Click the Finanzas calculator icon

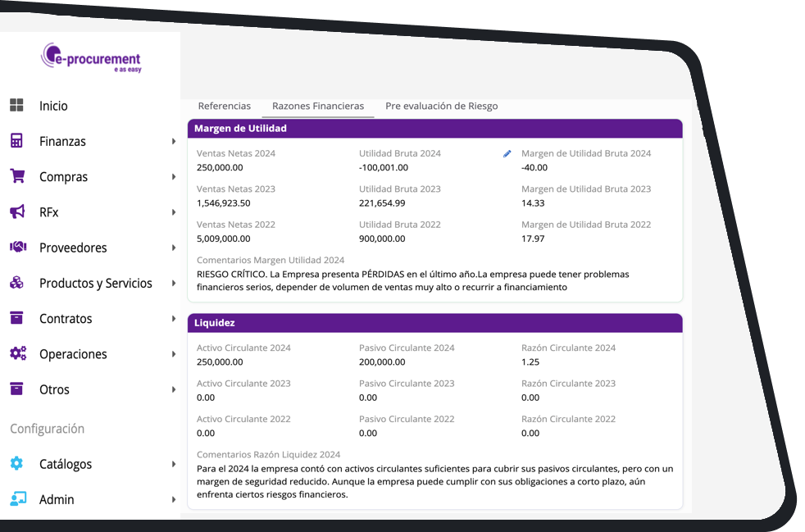(16, 141)
